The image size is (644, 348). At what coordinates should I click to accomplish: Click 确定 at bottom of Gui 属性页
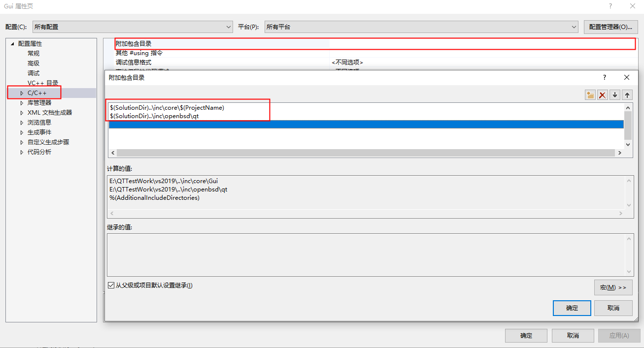point(526,336)
